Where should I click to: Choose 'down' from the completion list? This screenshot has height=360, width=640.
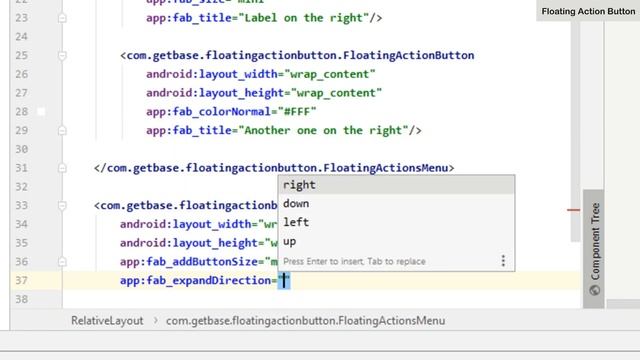[396, 204]
